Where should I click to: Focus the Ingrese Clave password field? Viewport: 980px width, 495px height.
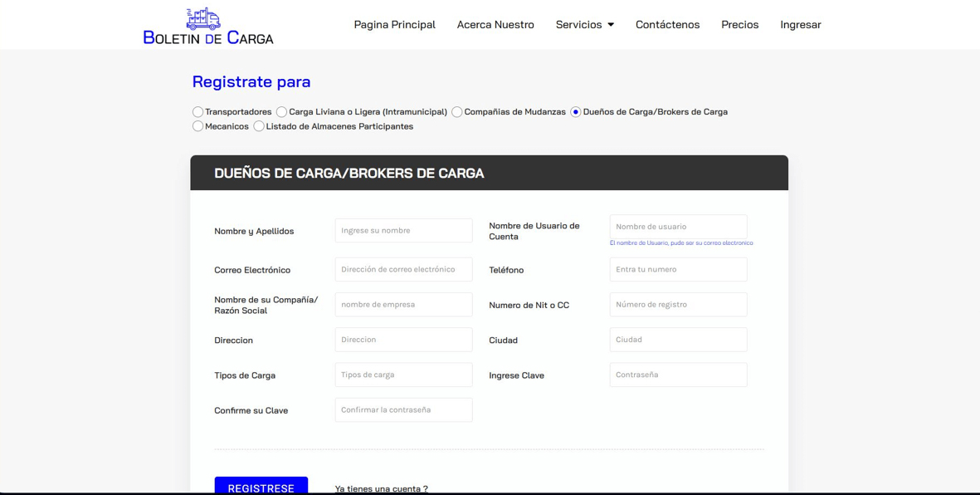click(x=678, y=375)
